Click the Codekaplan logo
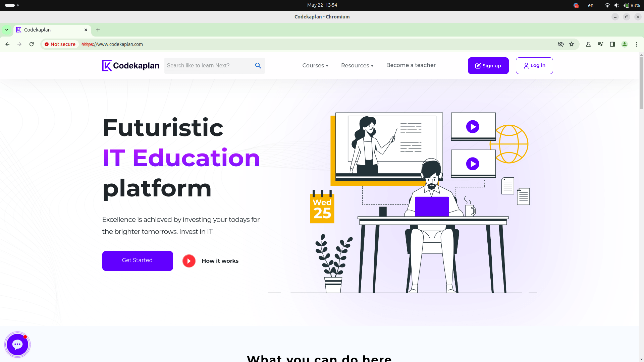Viewport: 644px width, 362px height. (130, 66)
